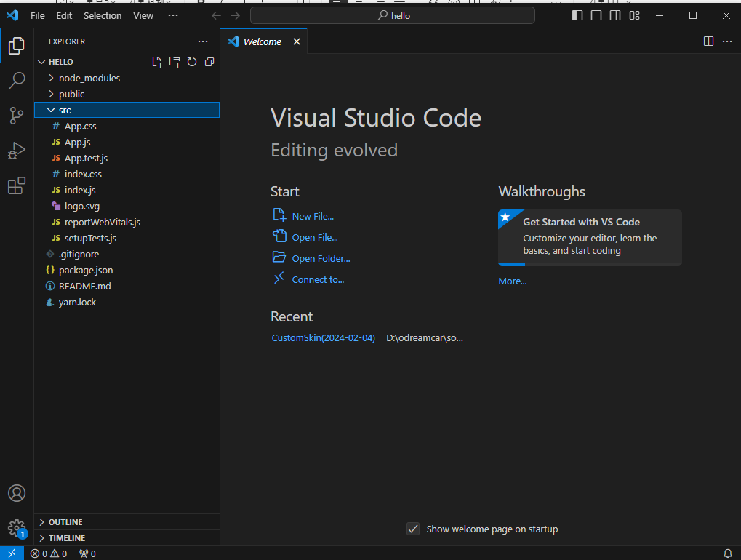Open App.js file
Image resolution: width=741 pixels, height=560 pixels.
click(127, 143)
